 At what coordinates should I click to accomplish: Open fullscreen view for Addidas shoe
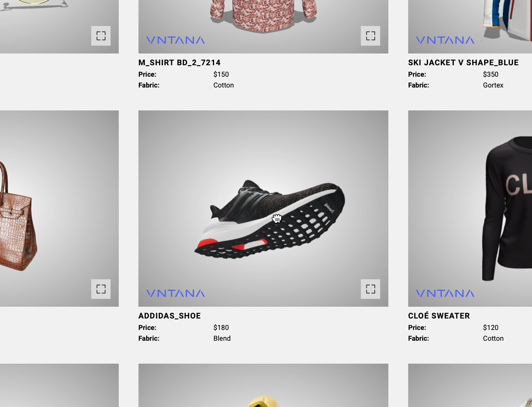(370, 289)
